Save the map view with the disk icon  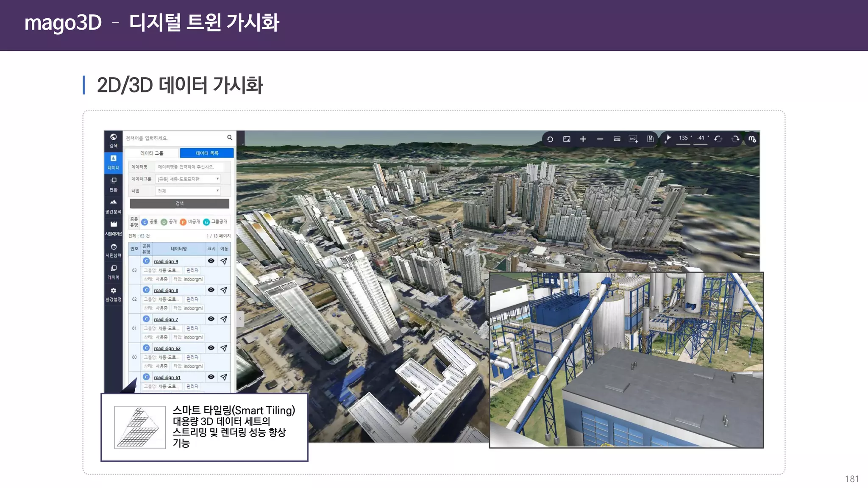tap(650, 139)
